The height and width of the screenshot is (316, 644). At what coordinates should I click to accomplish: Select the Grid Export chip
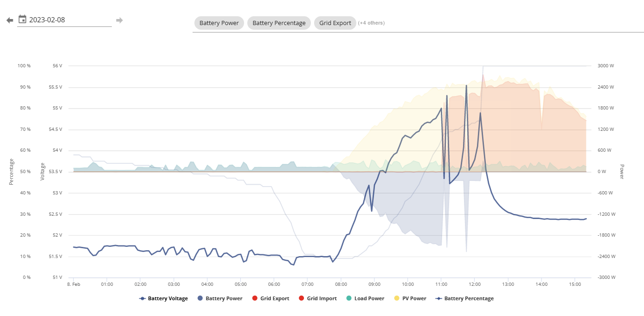pyautogui.click(x=335, y=23)
